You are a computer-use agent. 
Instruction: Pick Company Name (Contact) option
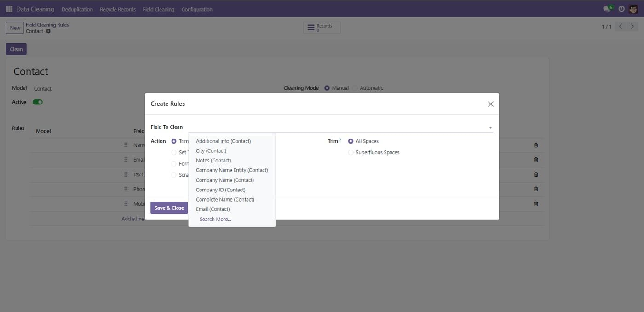coord(232,180)
